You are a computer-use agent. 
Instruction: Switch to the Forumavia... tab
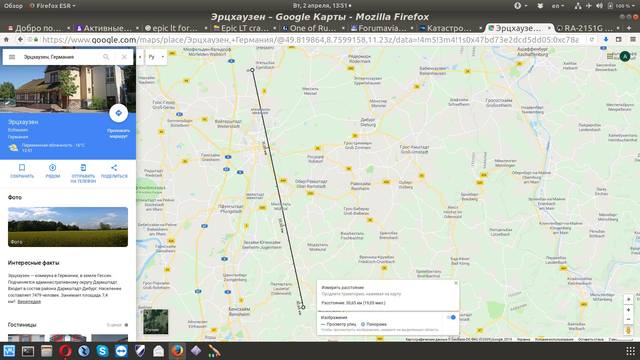[x=381, y=28]
